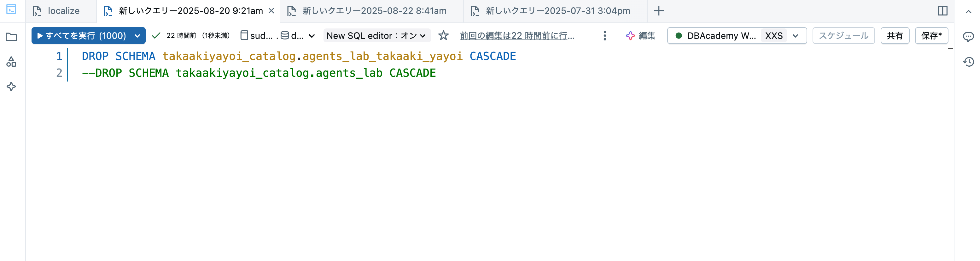Expand the run options dropdown arrow
980x261 pixels.
point(138,35)
